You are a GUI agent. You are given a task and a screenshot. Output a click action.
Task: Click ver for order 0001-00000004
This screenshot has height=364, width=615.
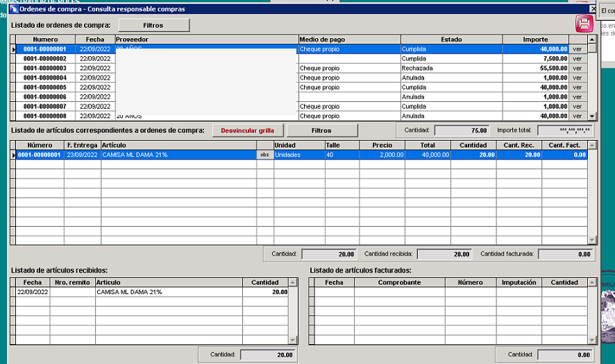point(578,78)
